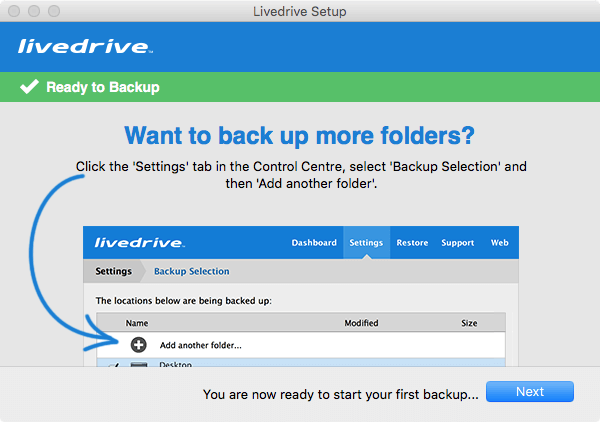This screenshot has width=600, height=422.
Task: Click the Backup Selection breadcrumb link
Action: click(192, 271)
